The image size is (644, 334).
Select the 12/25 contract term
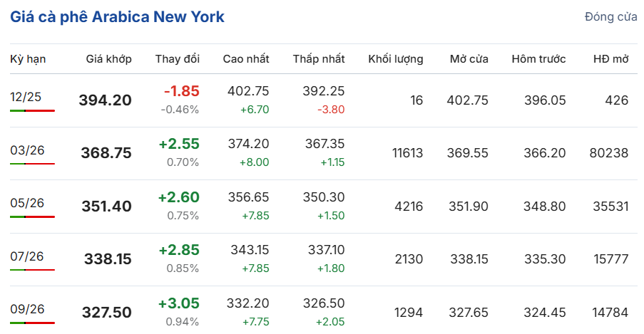[26, 97]
